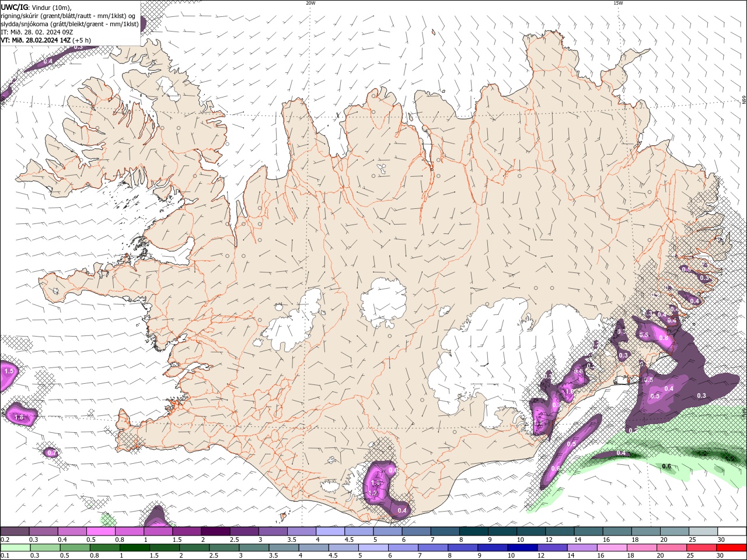Select upper-row white swatch labeled 30

(x=732, y=531)
